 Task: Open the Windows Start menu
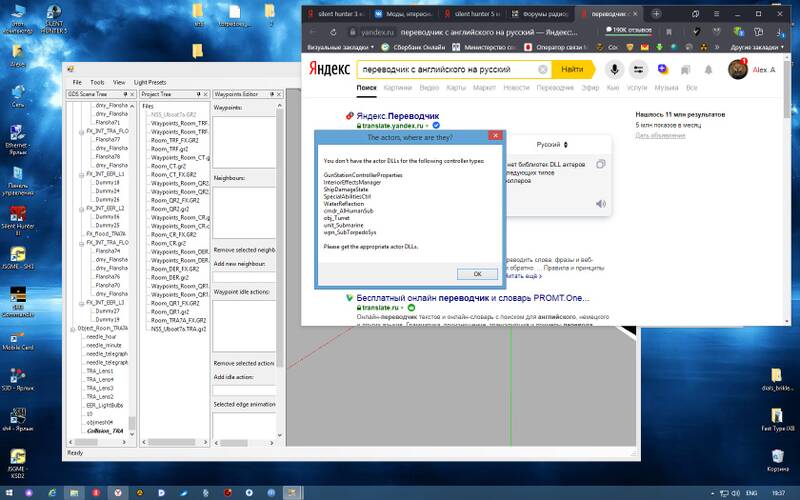pos(9,493)
